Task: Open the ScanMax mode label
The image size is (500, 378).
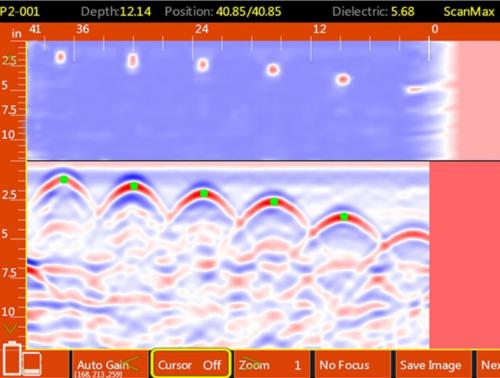Action: pos(469,12)
